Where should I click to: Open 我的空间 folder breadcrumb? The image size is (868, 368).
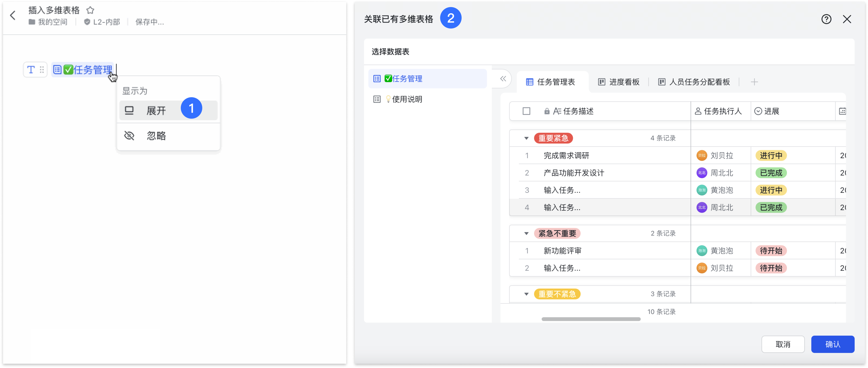[48, 22]
